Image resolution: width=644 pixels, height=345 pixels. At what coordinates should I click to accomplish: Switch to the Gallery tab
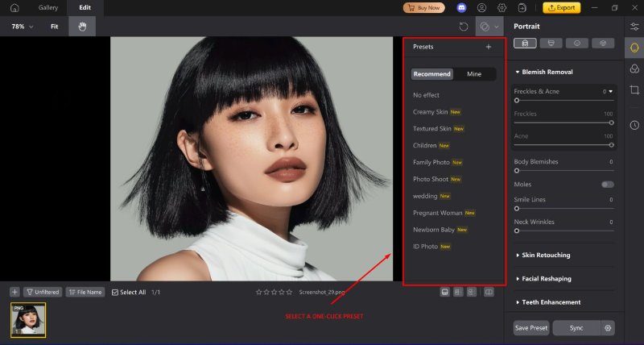pyautogui.click(x=48, y=8)
